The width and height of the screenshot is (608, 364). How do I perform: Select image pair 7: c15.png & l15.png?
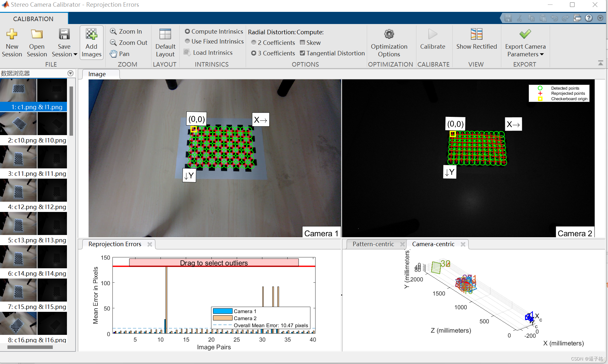[x=33, y=295]
